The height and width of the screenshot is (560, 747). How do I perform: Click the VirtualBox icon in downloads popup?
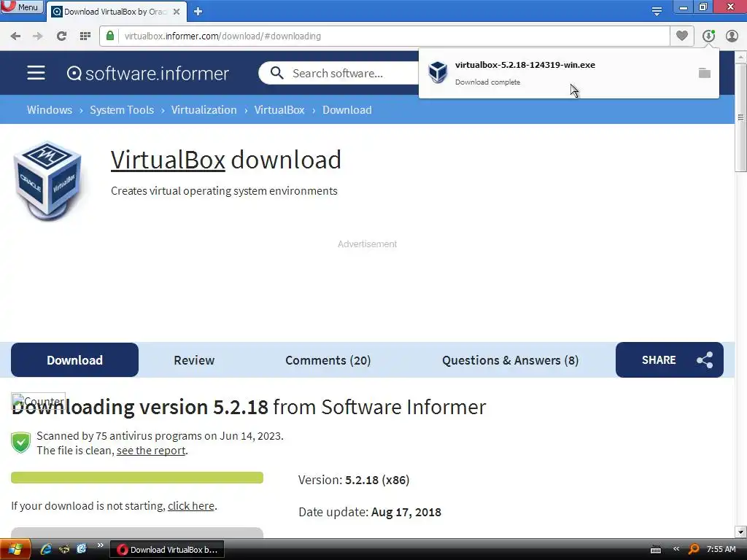pos(438,72)
